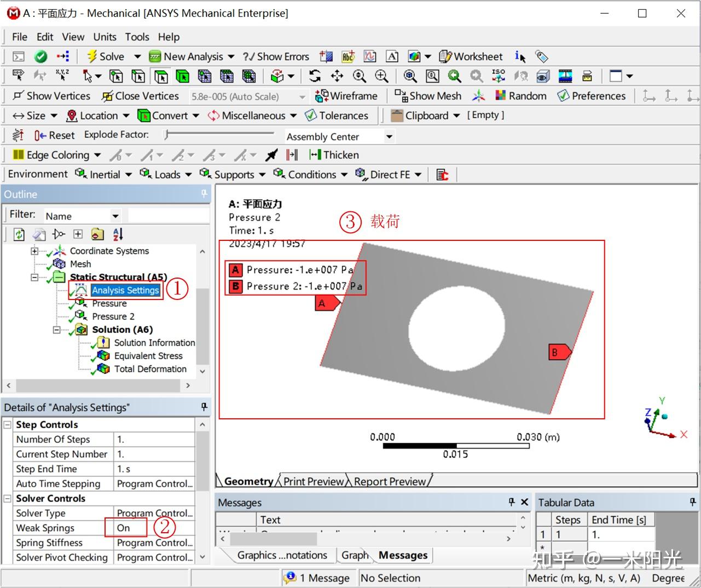
Task: Open the Location dropdown
Action: point(98,116)
